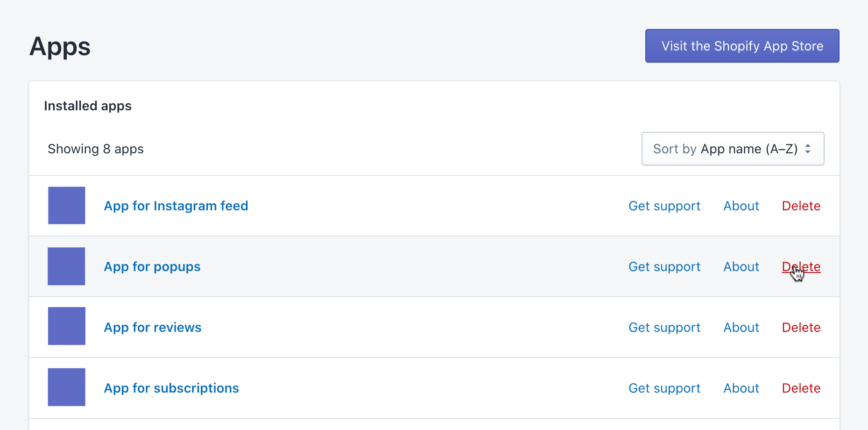Open App for subscriptions
This screenshot has height=430, width=868.
point(171,388)
